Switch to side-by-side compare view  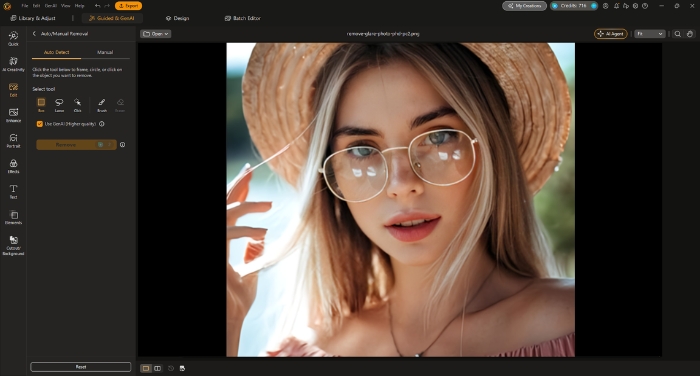coord(158,368)
